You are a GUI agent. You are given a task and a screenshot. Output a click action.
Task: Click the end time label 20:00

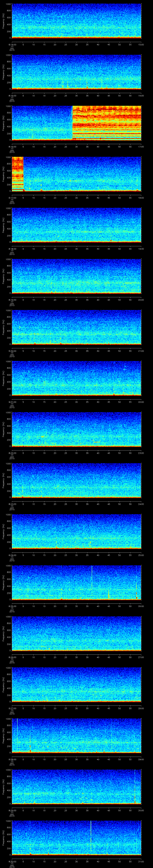pyautogui.click(x=141, y=300)
